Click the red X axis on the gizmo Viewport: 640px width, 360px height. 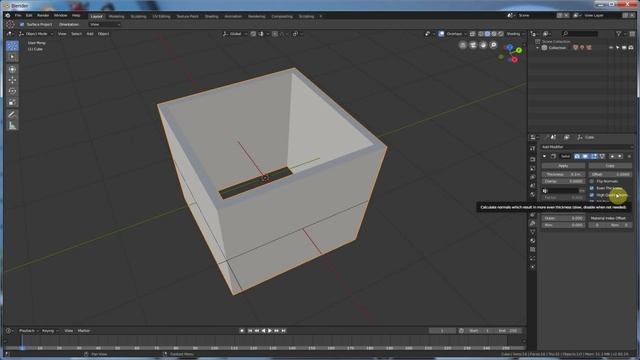click(514, 60)
